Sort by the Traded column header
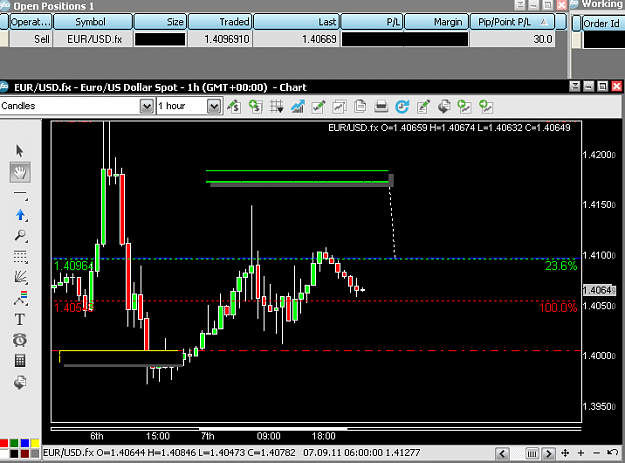625x463 pixels. click(220, 22)
